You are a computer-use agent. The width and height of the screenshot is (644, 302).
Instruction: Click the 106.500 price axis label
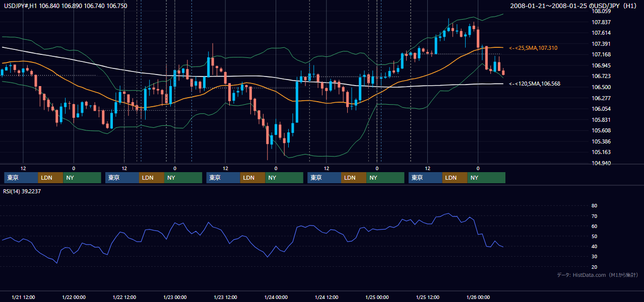pyautogui.click(x=601, y=87)
